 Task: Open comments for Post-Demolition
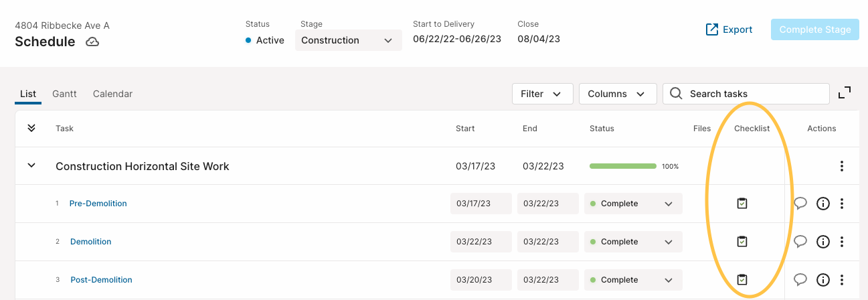point(800,281)
